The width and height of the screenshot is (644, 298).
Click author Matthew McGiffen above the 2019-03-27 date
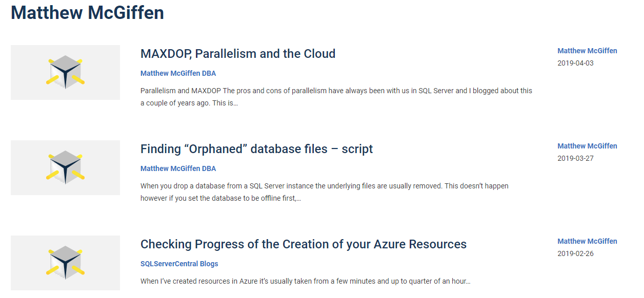click(587, 146)
